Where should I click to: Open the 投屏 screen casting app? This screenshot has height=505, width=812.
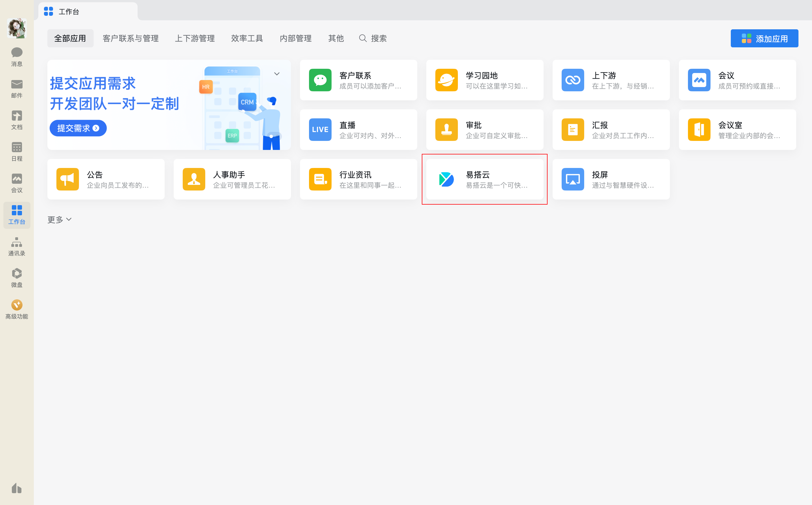tap(572, 179)
